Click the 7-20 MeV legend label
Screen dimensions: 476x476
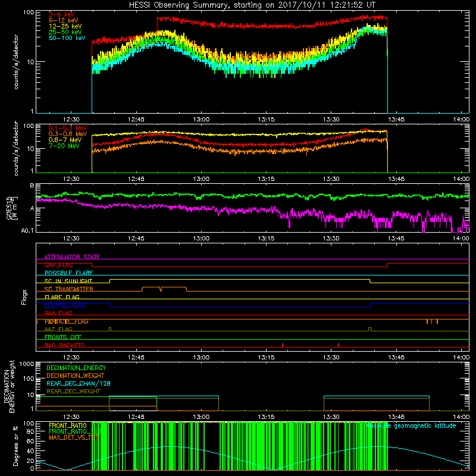click(64, 146)
